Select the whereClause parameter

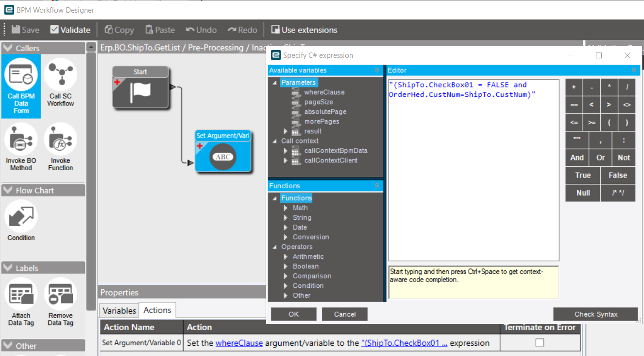click(x=324, y=92)
